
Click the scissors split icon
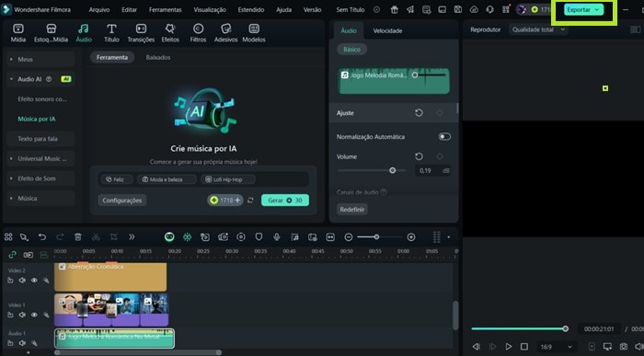[96, 237]
